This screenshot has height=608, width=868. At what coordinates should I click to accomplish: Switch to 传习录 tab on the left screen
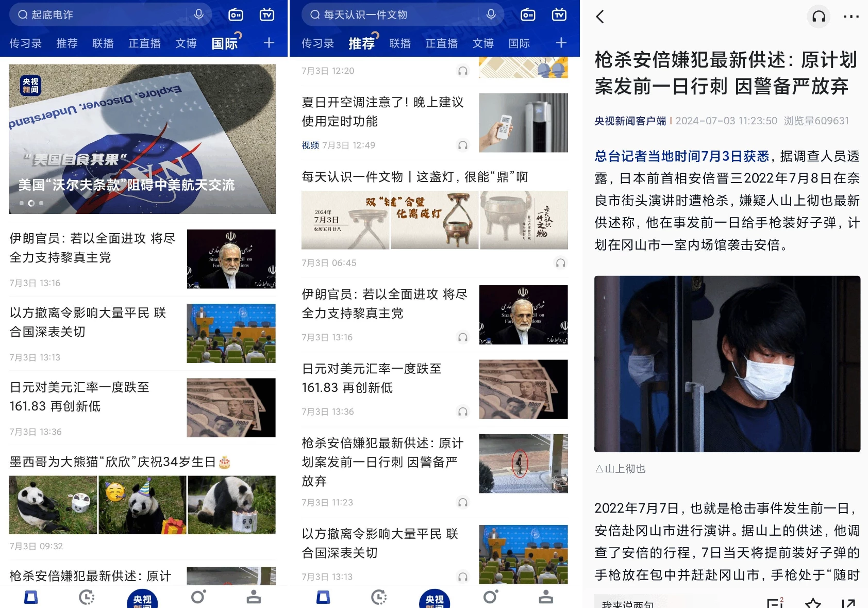coord(25,43)
